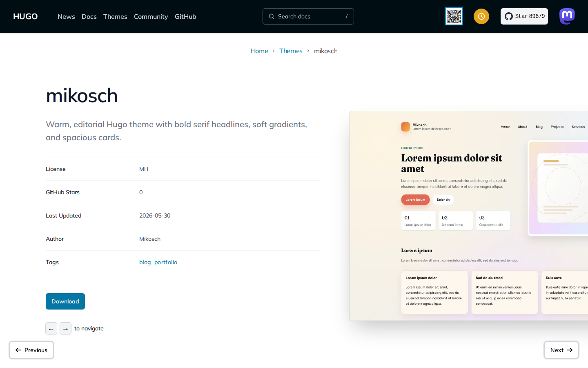
Task: Open Docs in the top navigation
Action: 89,16
